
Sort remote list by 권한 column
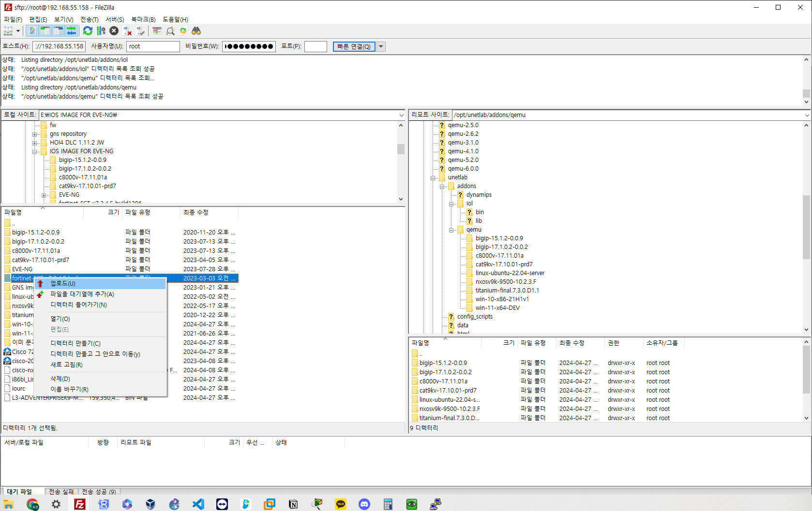coord(624,343)
